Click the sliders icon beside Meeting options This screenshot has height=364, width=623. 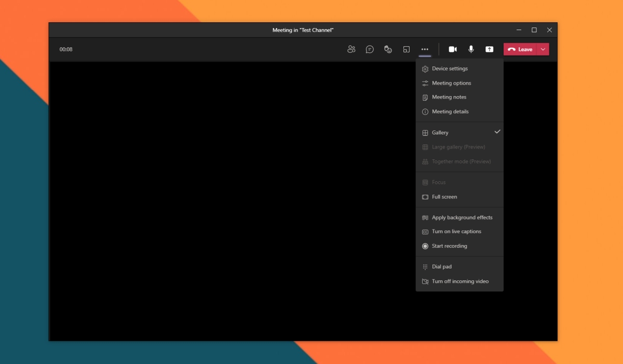425,83
